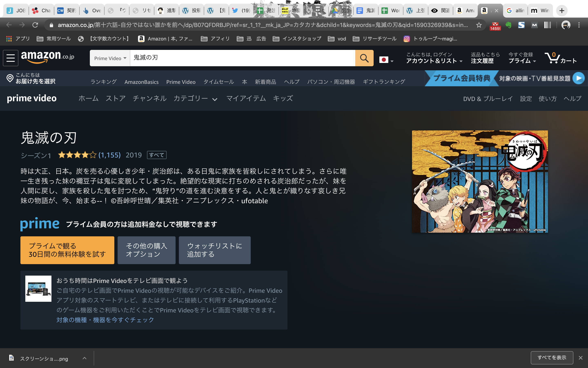Expand the Prime Video search category dropdown

click(110, 58)
